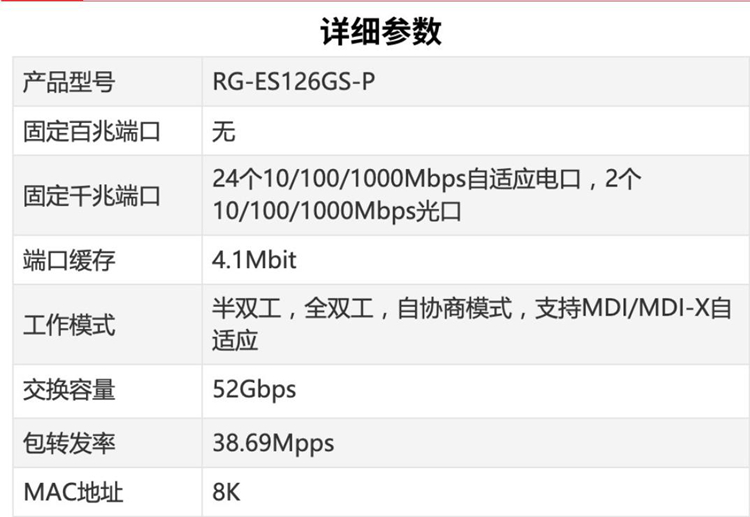Click the 半双工，全双工 description text

(x=293, y=308)
